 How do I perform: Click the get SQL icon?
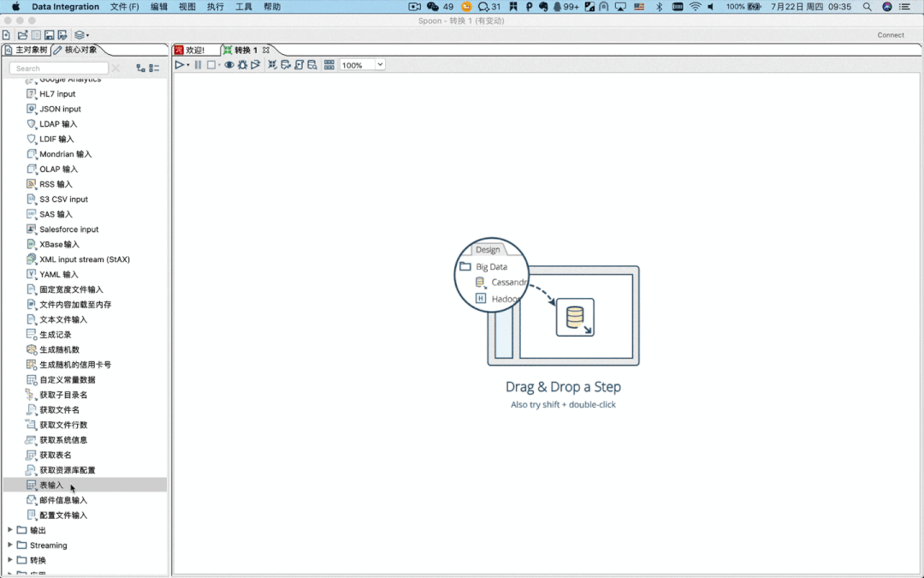(x=299, y=65)
